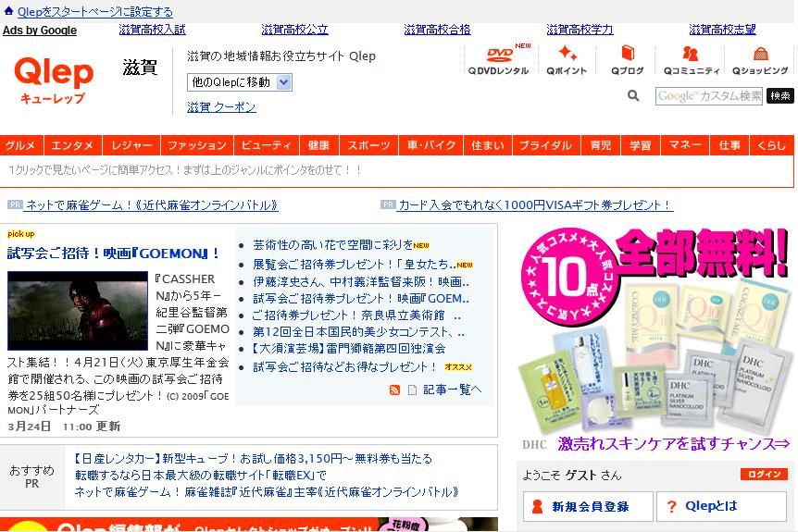Select the グルメ category tab

coord(21,145)
